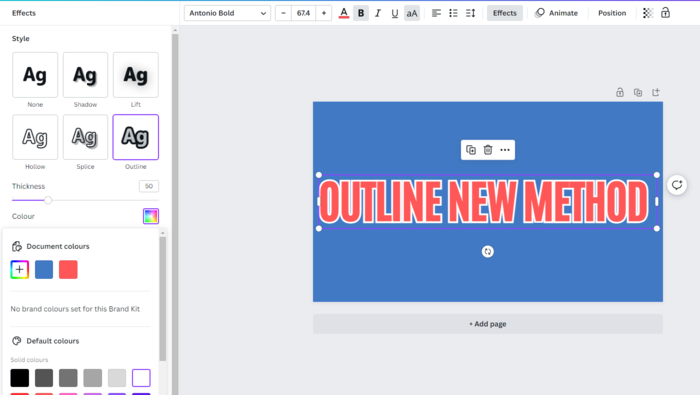Pick the red document colour
Screen dimensions: 700x395
point(68,270)
